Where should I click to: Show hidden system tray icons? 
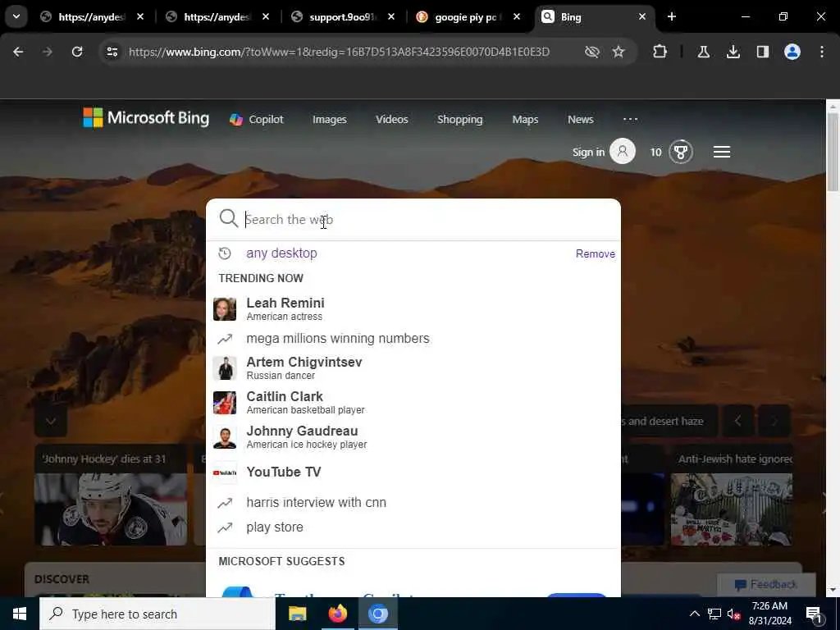(x=694, y=614)
